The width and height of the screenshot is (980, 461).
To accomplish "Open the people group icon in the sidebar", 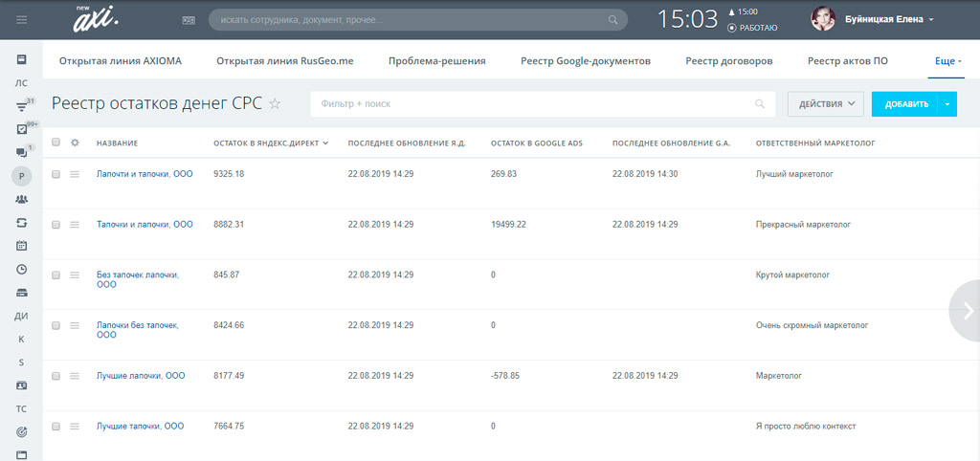I will coord(22,199).
